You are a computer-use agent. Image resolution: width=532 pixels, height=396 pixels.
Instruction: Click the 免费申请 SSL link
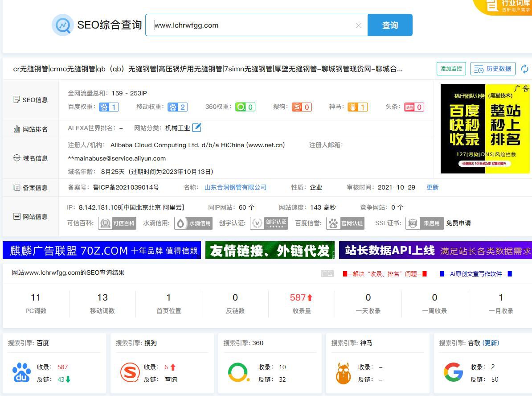pos(458,223)
